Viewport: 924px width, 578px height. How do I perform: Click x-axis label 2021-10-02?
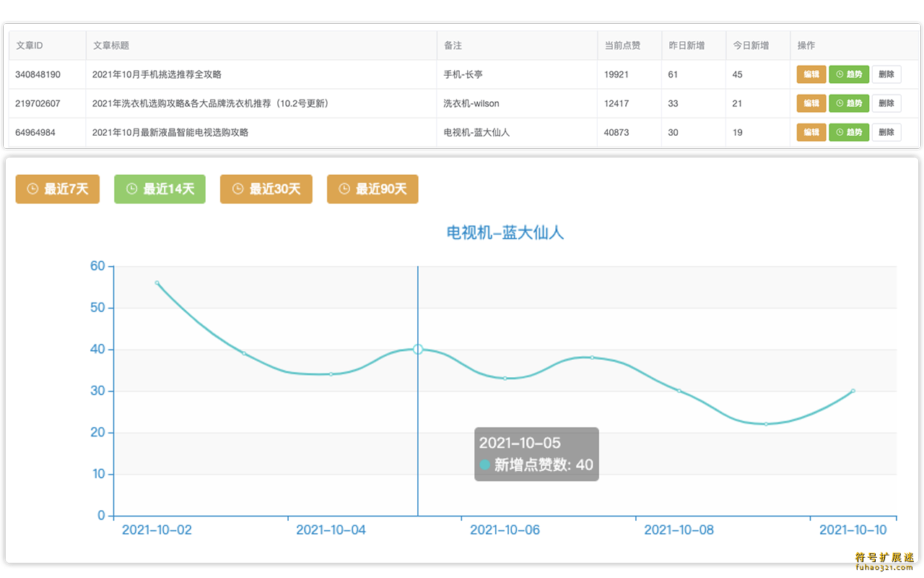coord(157,530)
